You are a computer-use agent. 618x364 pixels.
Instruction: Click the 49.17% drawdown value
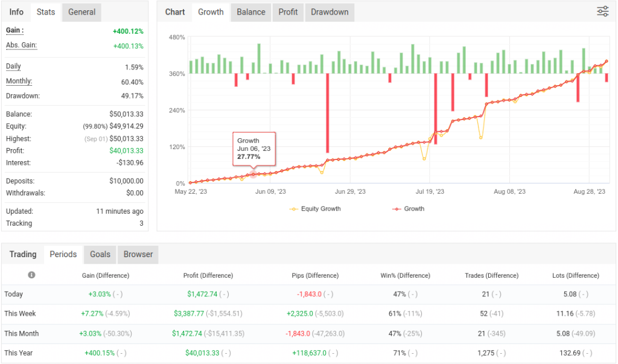point(132,96)
